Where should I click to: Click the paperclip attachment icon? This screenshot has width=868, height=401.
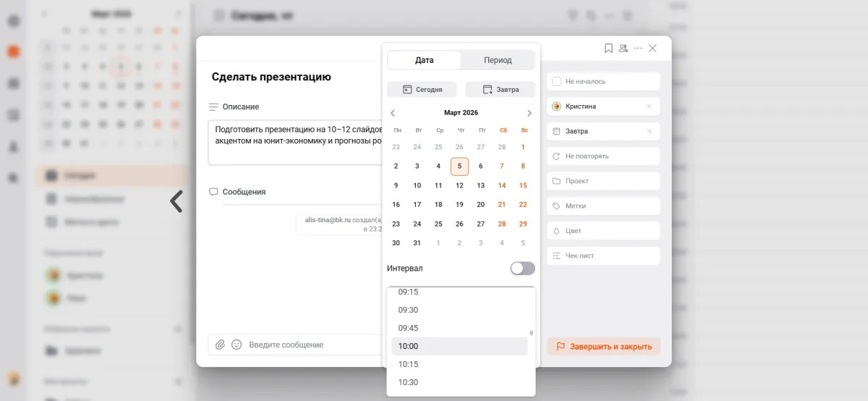click(220, 345)
